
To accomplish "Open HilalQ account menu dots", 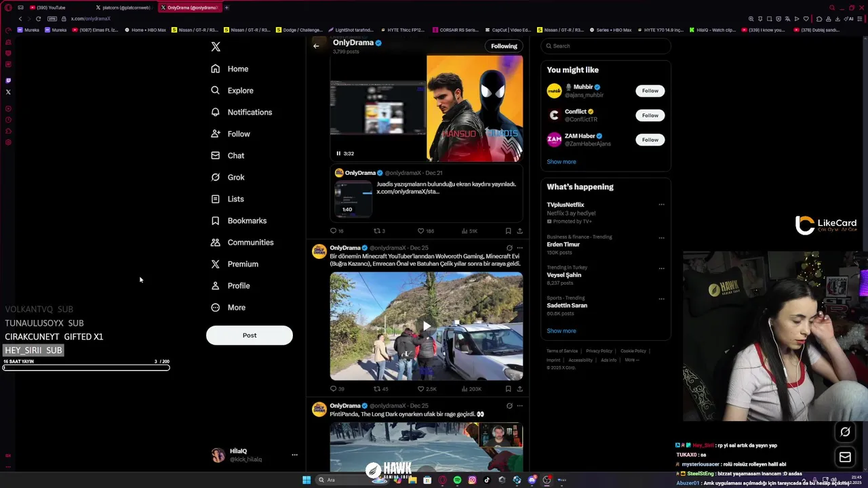I will [x=294, y=455].
